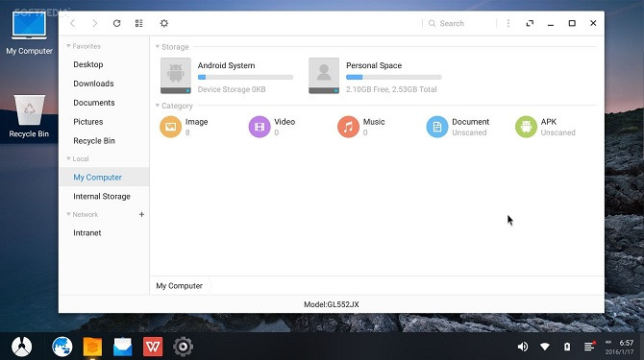This screenshot has height=360, width=644.
Task: Open the Video category
Action: tap(272, 127)
